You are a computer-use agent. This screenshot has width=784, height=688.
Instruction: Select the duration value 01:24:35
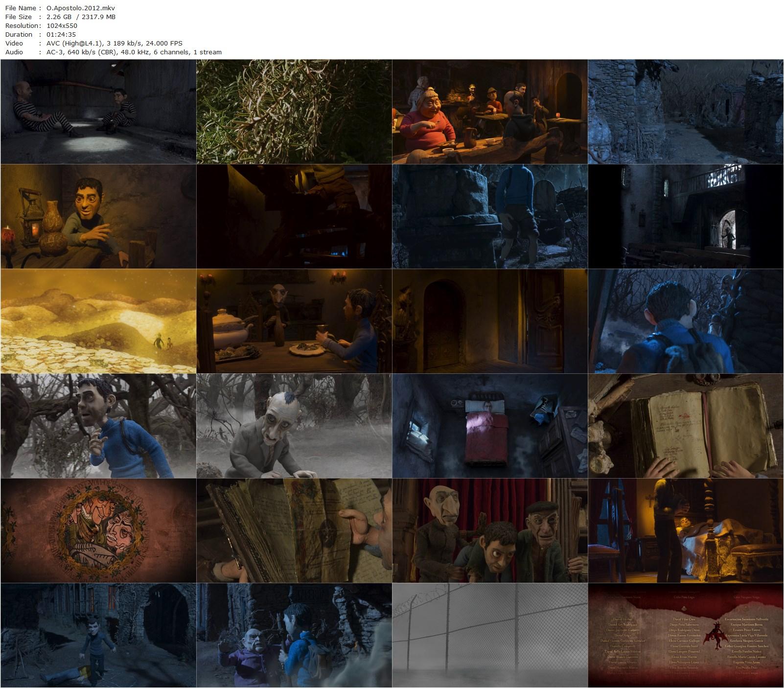[x=61, y=34]
